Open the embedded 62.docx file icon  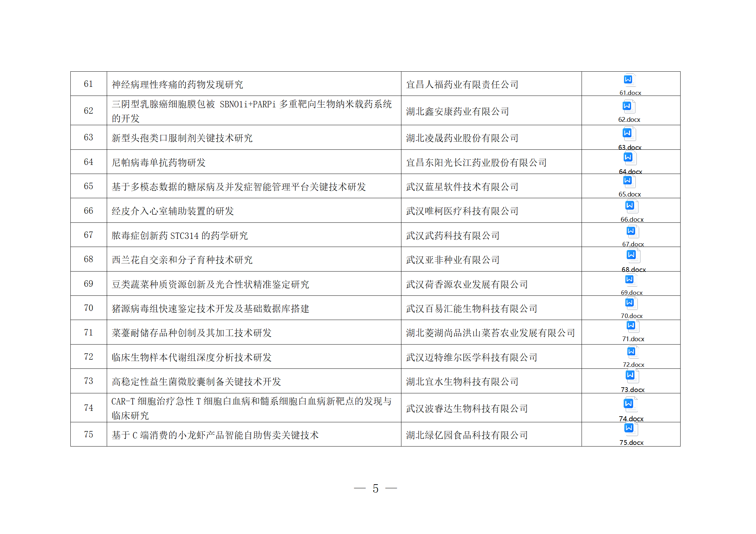click(629, 111)
